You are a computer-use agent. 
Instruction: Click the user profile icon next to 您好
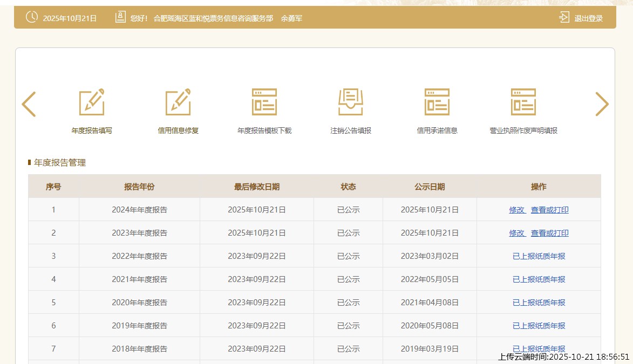(x=120, y=17)
